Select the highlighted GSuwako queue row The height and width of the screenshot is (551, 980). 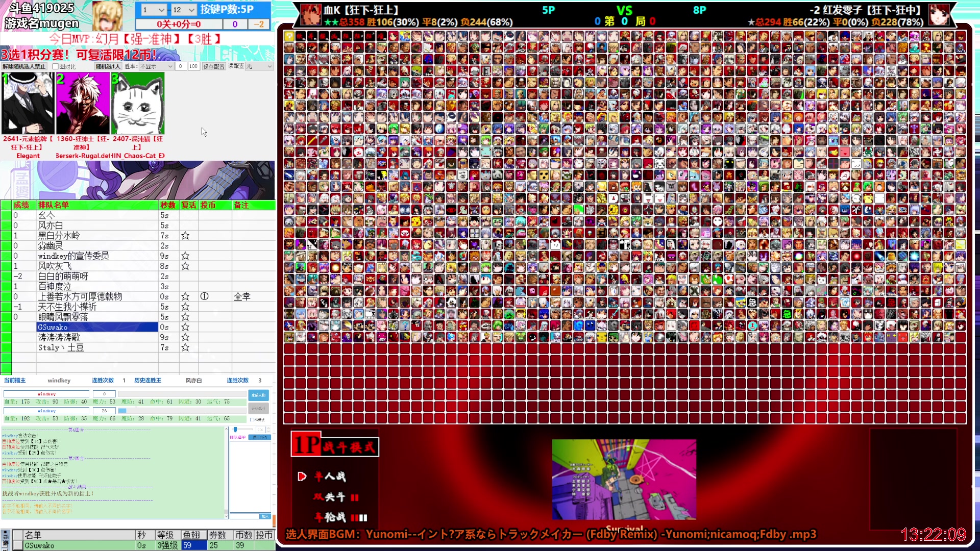point(97,328)
